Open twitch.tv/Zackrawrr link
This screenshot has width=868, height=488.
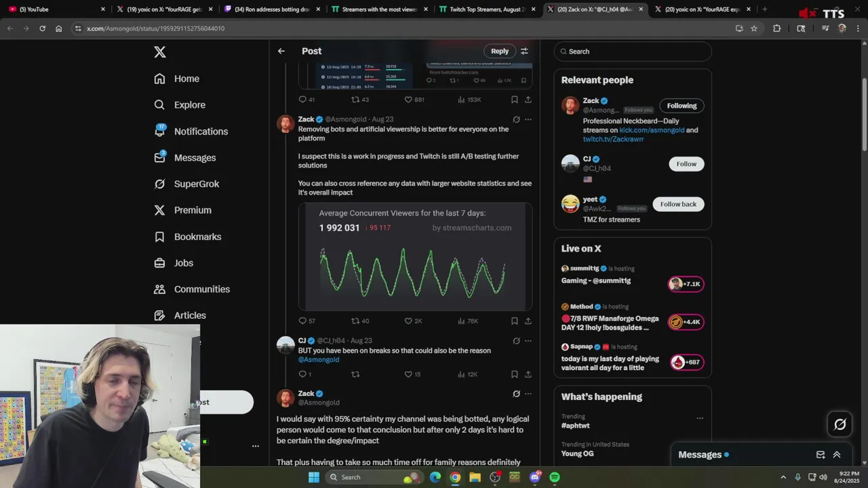[x=613, y=139]
